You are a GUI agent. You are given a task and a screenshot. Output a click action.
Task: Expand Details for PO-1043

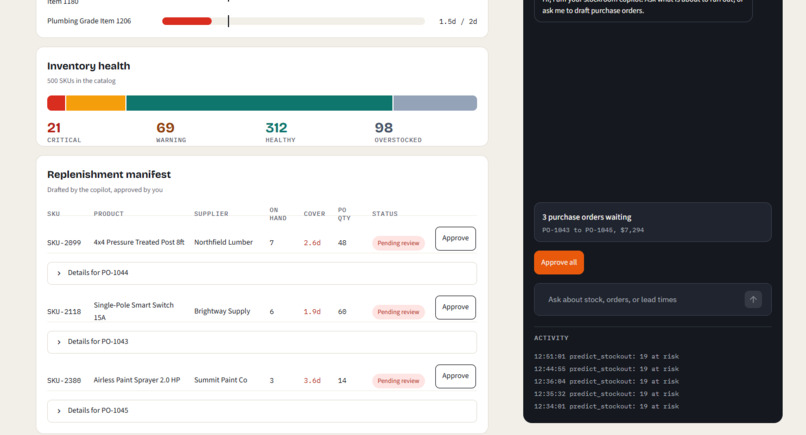(x=262, y=342)
